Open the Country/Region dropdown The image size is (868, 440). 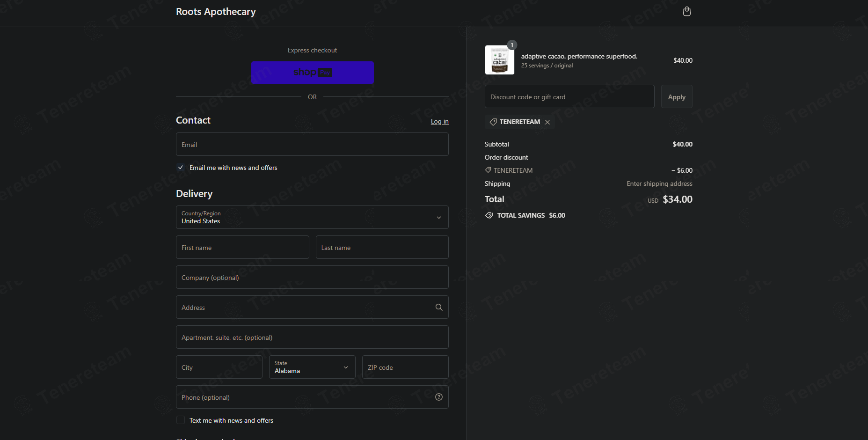[x=312, y=217]
